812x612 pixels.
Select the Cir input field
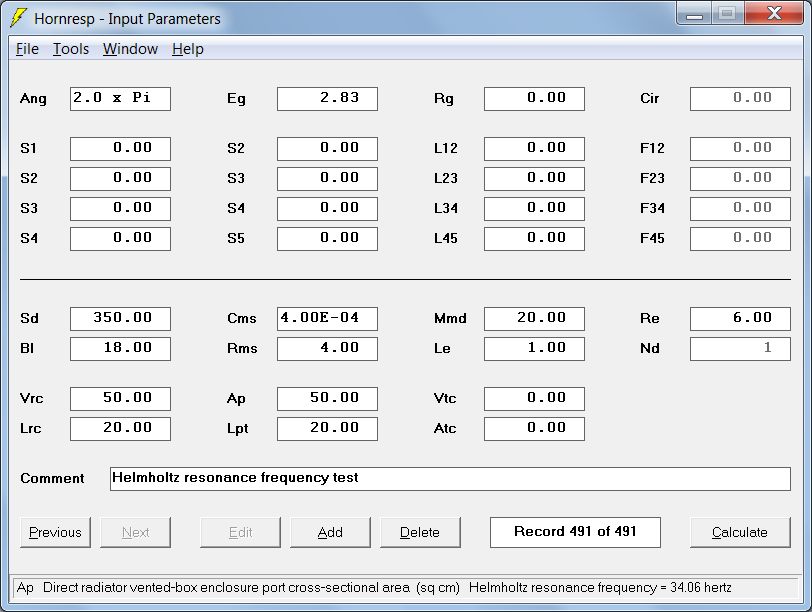click(x=741, y=99)
